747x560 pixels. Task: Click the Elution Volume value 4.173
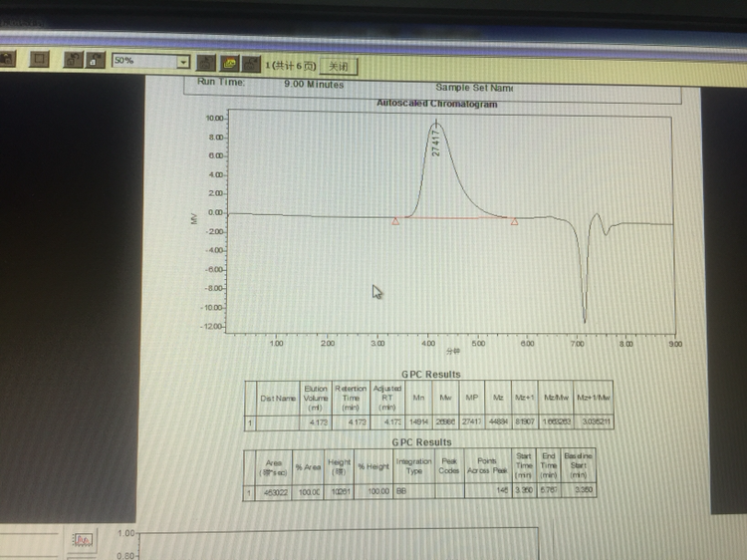tap(319, 421)
